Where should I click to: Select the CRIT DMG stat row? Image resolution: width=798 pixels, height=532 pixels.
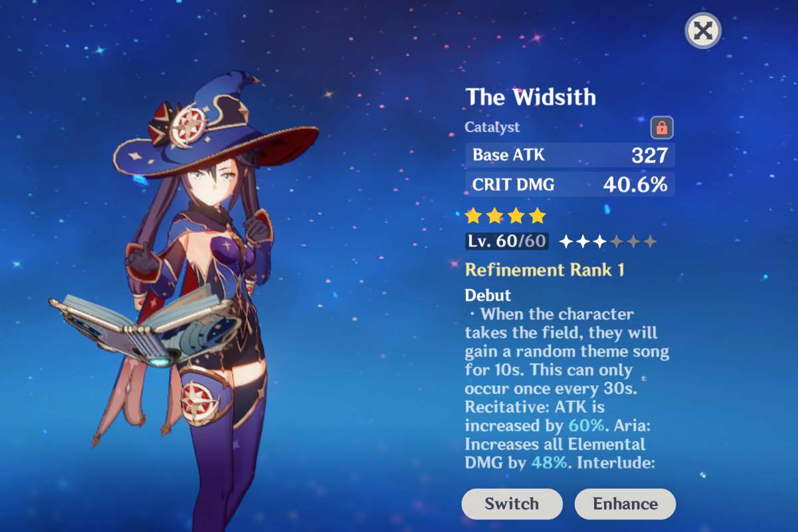tap(569, 184)
